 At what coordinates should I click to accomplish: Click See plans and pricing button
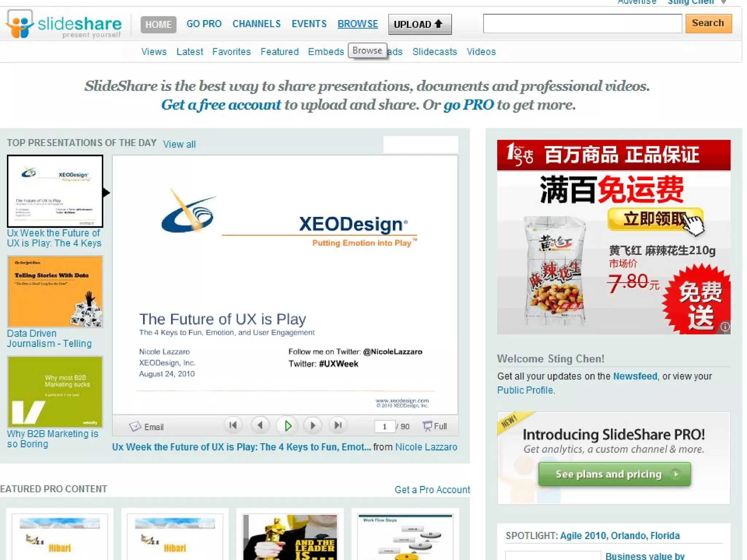tap(614, 474)
